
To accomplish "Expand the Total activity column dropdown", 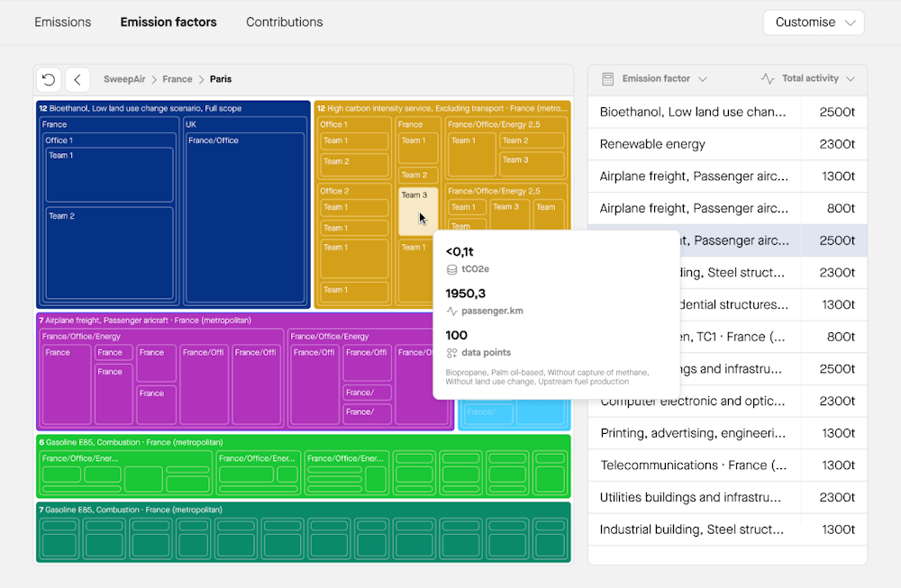I will coord(850,79).
